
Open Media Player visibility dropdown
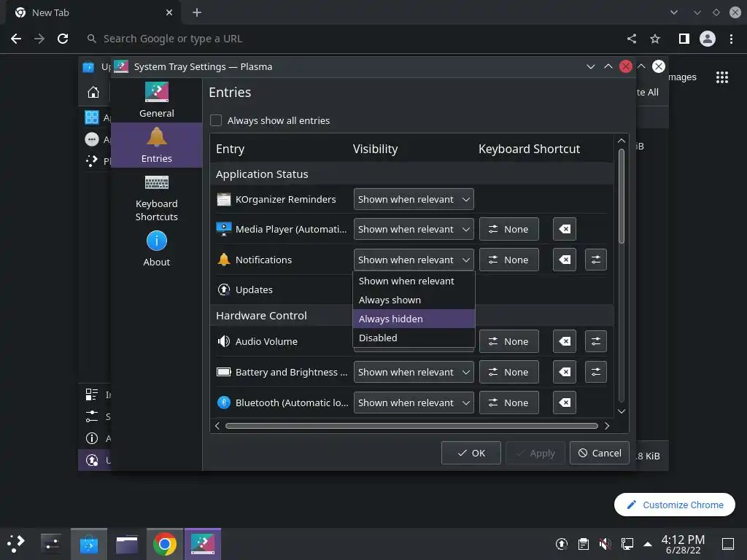pyautogui.click(x=414, y=229)
